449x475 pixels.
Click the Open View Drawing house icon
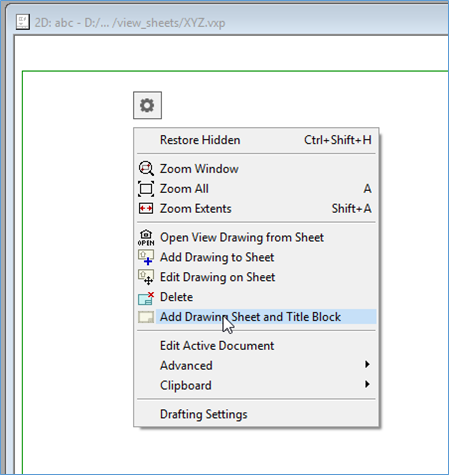coord(146,238)
